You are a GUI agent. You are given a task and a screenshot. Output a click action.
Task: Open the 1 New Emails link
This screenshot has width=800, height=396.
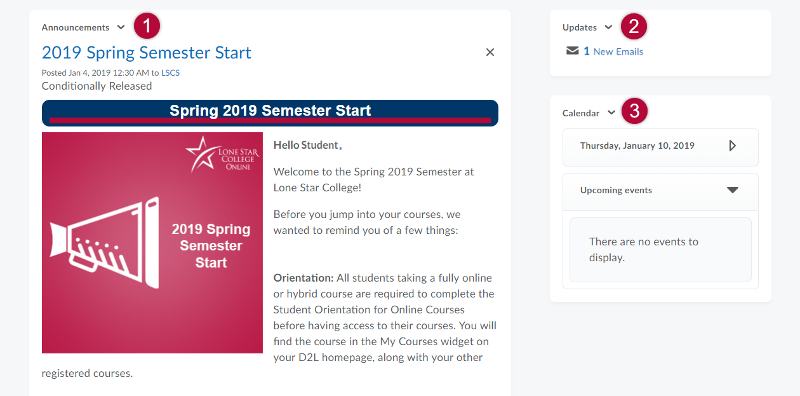point(613,52)
